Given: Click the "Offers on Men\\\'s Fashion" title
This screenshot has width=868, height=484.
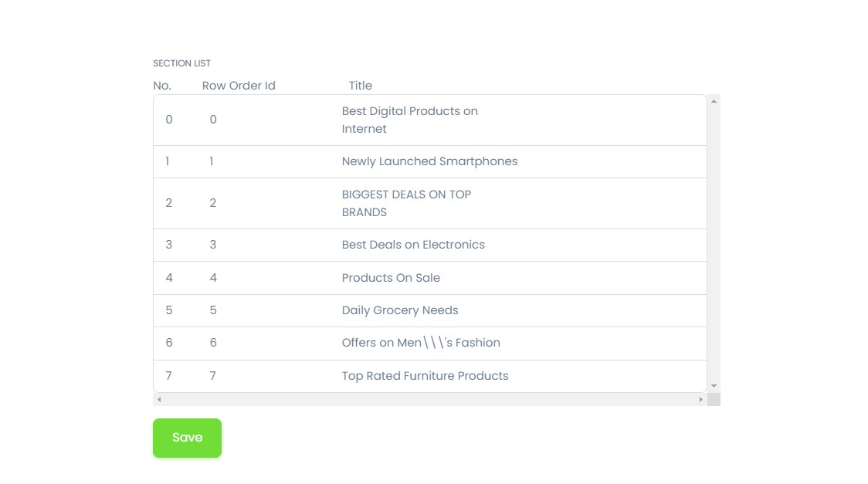Looking at the screenshot, I should point(421,343).
